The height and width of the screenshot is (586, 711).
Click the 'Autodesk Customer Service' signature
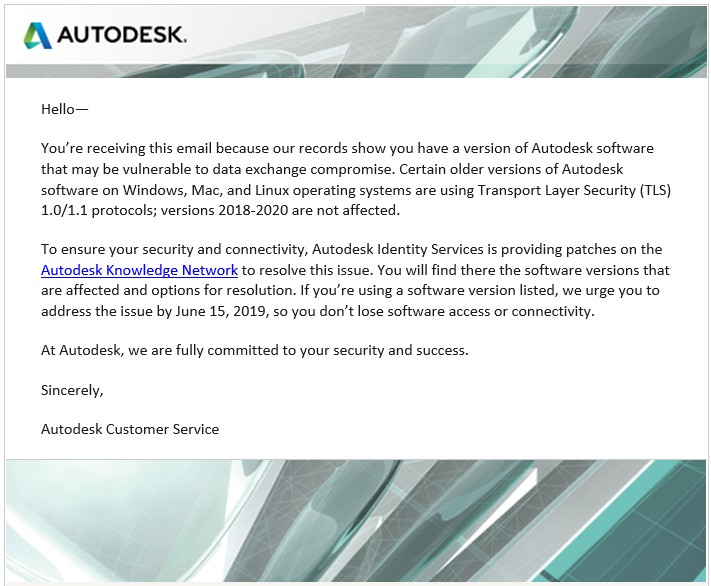coord(130,429)
